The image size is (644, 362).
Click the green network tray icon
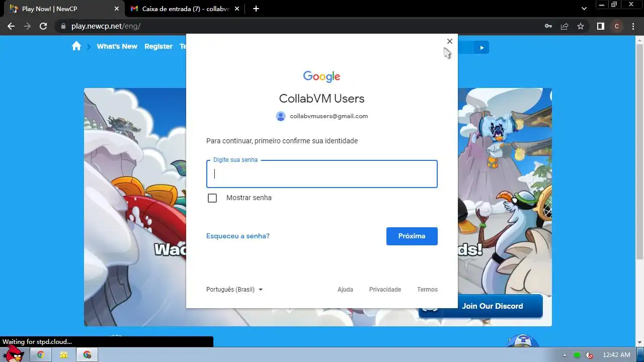click(577, 355)
